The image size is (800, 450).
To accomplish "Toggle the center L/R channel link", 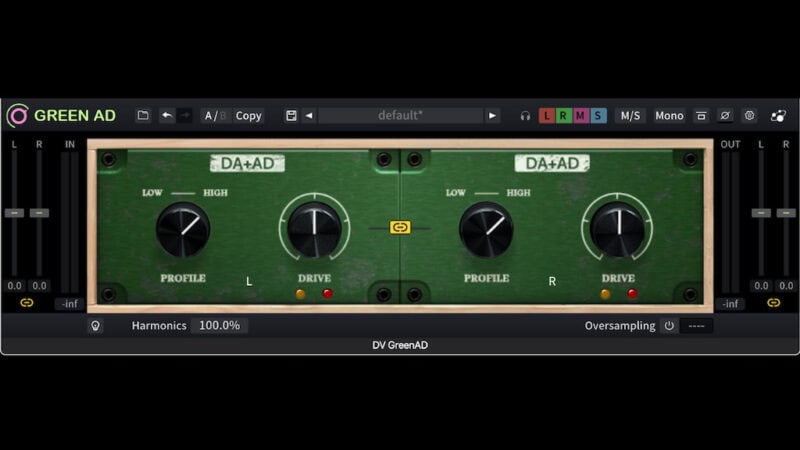I will tap(400, 227).
